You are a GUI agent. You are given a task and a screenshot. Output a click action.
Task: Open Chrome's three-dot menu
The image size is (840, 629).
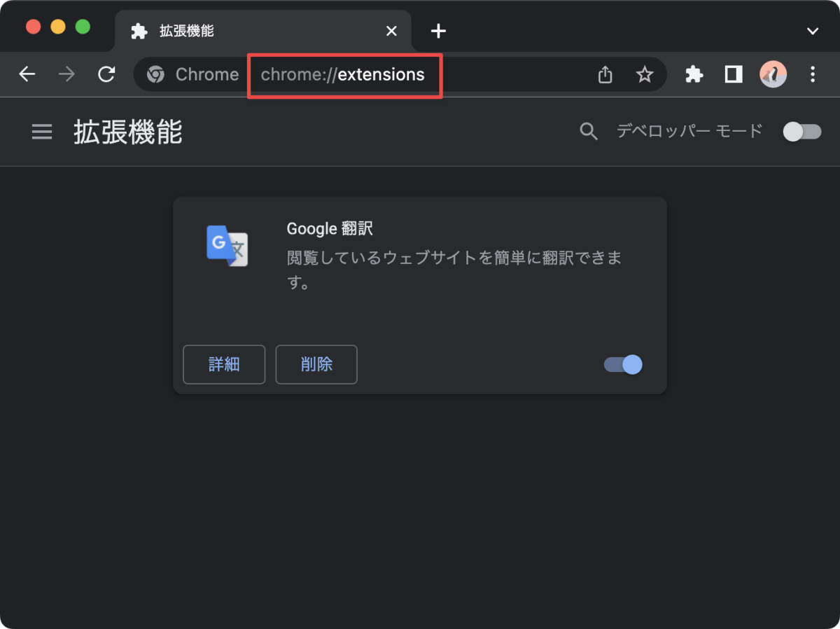point(813,74)
